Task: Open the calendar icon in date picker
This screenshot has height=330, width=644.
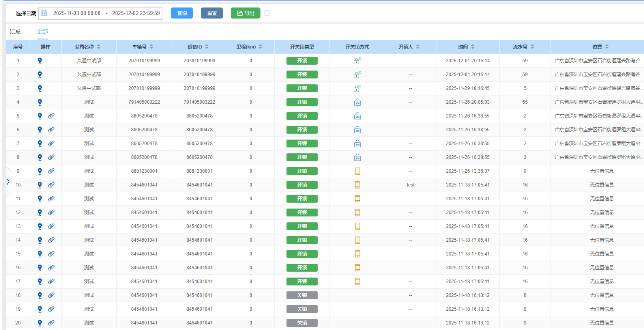Action: tap(44, 13)
